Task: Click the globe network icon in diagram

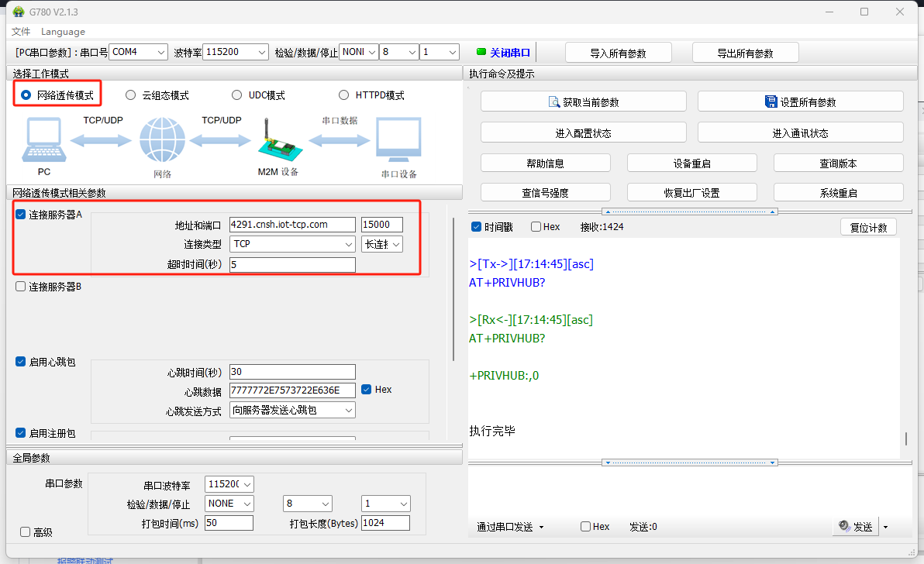Action: point(162,143)
